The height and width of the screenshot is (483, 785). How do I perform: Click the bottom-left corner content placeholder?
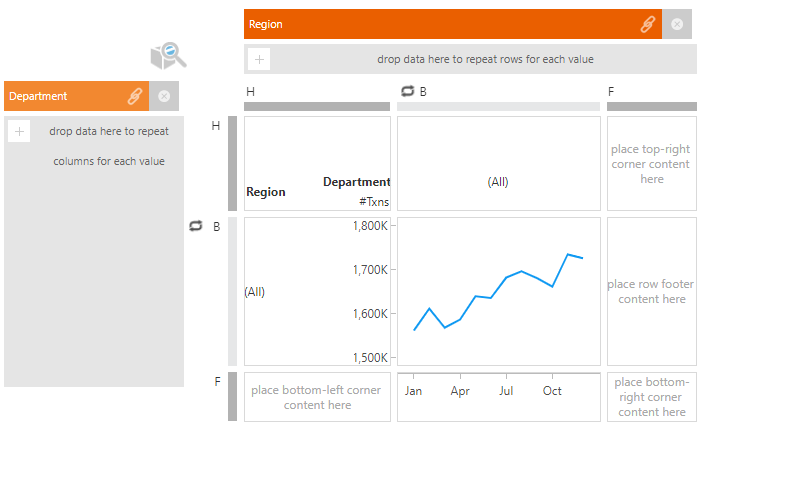coord(316,397)
